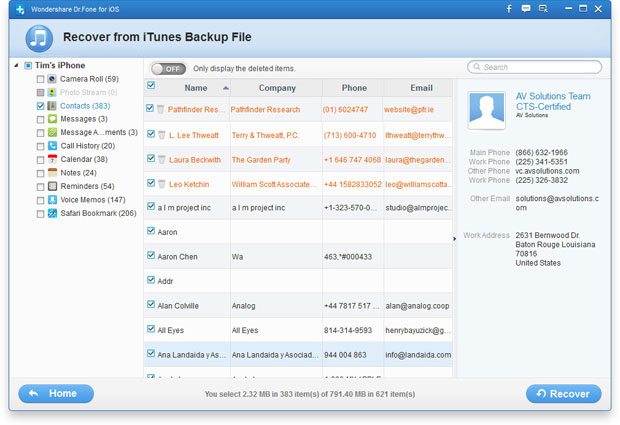Click the Voice Memos icon
This screenshot has width=620, height=425.
click(x=52, y=199)
